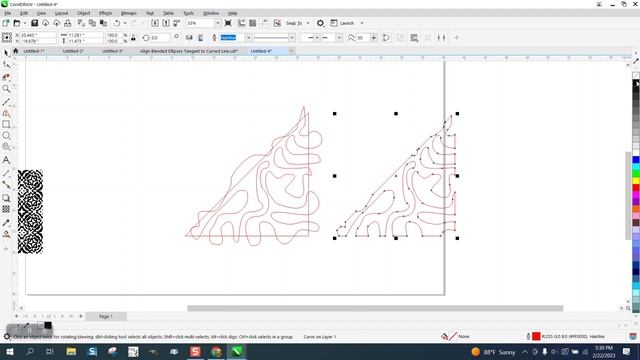This screenshot has height=360, width=640.
Task: Click the Close Curve icon
Action: (386, 38)
